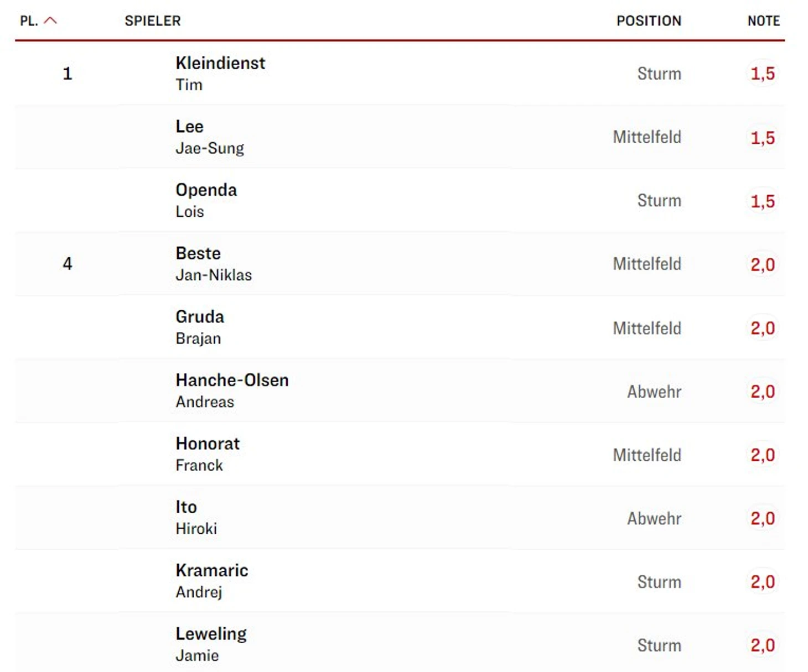
Task: Click Beste's 2,0 note badge
Action: coord(763,264)
